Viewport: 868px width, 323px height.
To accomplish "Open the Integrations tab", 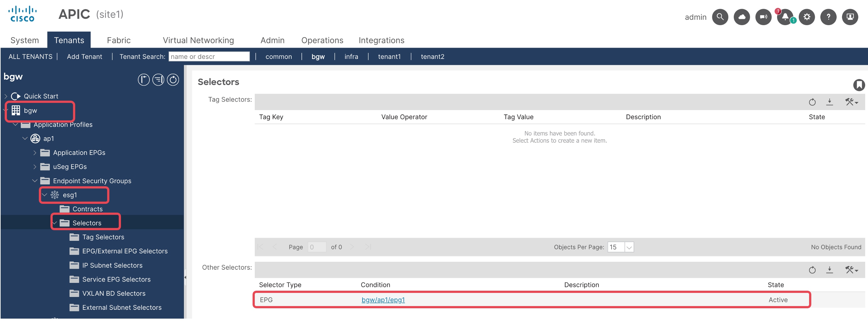I will click(x=381, y=40).
